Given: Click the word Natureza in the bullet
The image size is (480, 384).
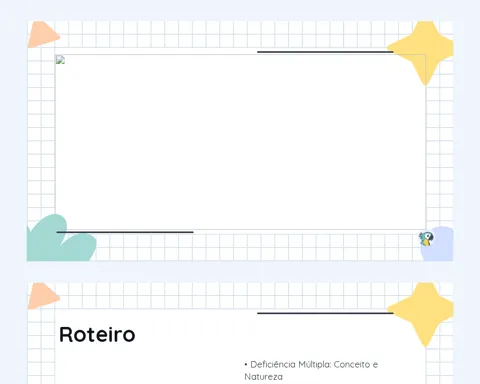Looking at the screenshot, I should click(x=263, y=377).
